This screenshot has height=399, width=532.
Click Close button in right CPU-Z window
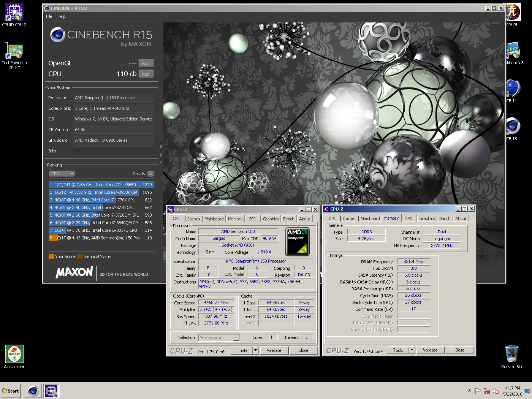tap(459, 350)
